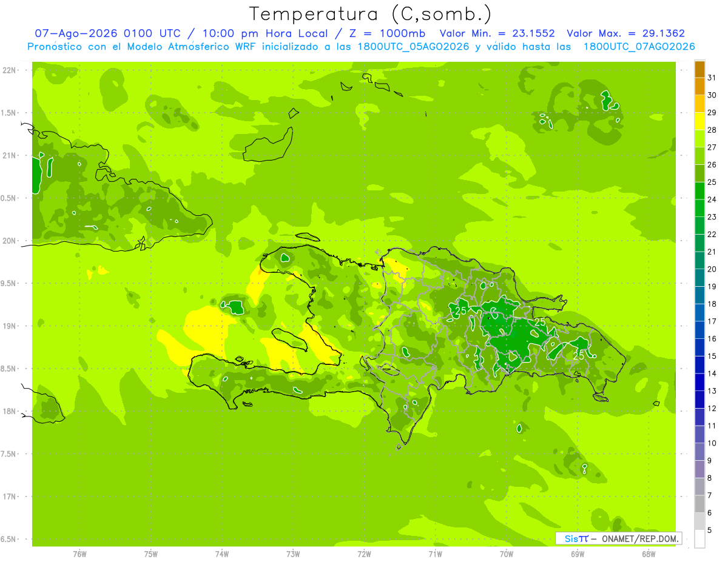Viewport: 728px width, 562px height.
Task: Click the '21N' latitude axis label
Action: pyautogui.click(x=9, y=155)
